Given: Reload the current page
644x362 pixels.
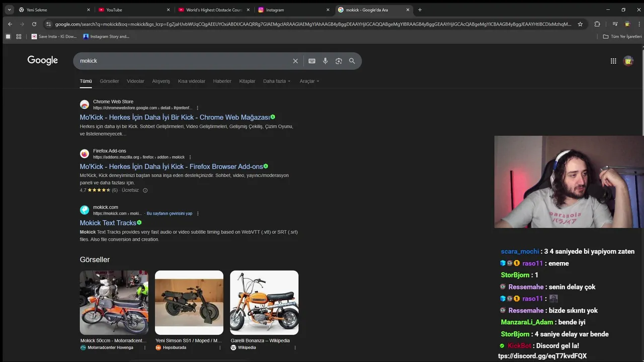Looking at the screenshot, I should (34, 24).
